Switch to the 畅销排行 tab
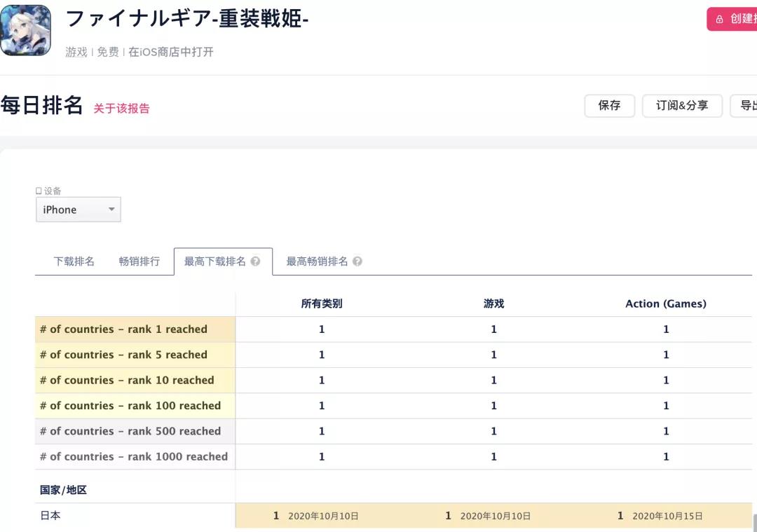The width and height of the screenshot is (757, 532). pyautogui.click(x=139, y=260)
